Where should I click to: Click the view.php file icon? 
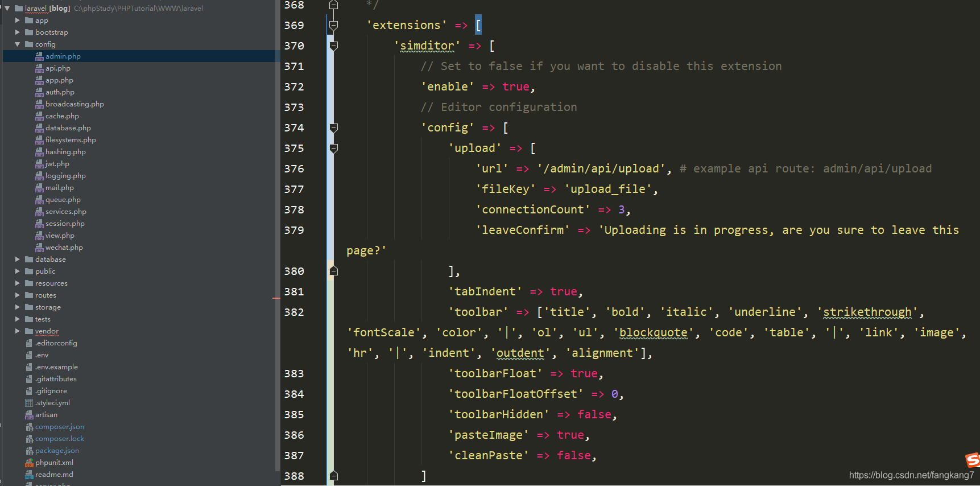click(x=39, y=236)
